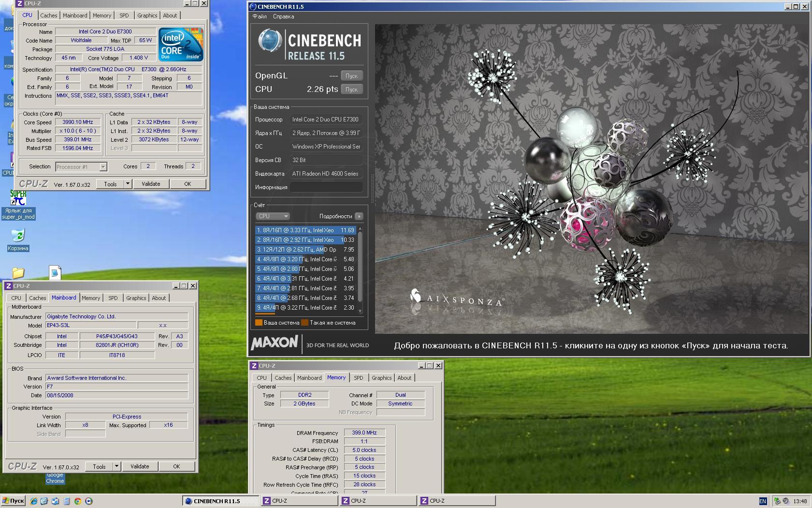Screen dimensions: 812x508
Task: Open the document file icon on desktop
Action: click(x=55, y=273)
